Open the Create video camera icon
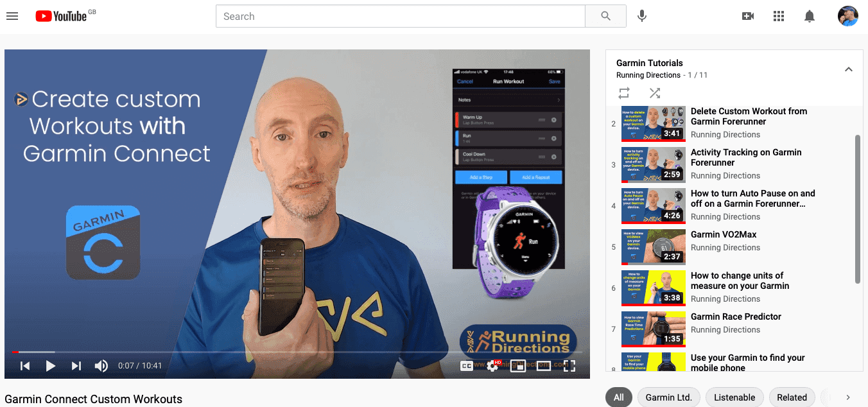 [x=747, y=16]
